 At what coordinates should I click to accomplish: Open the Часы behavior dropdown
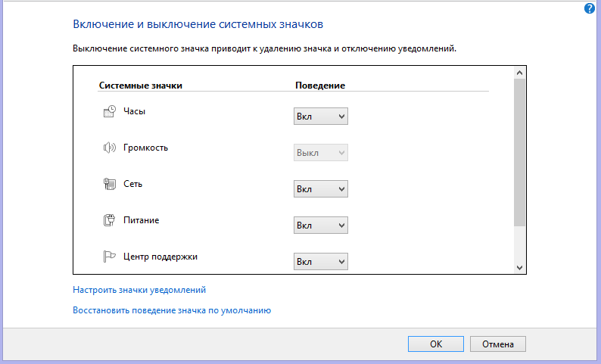320,117
